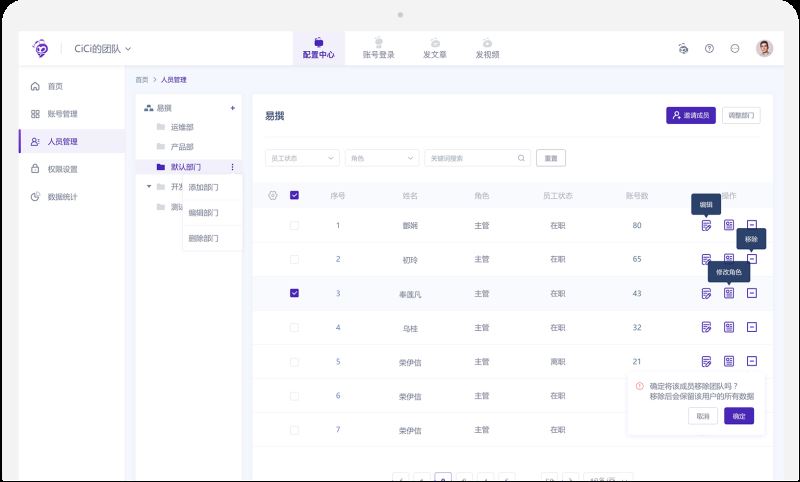The height and width of the screenshot is (482, 800).
Task: Open the 角色 filter dropdown
Action: point(381,158)
